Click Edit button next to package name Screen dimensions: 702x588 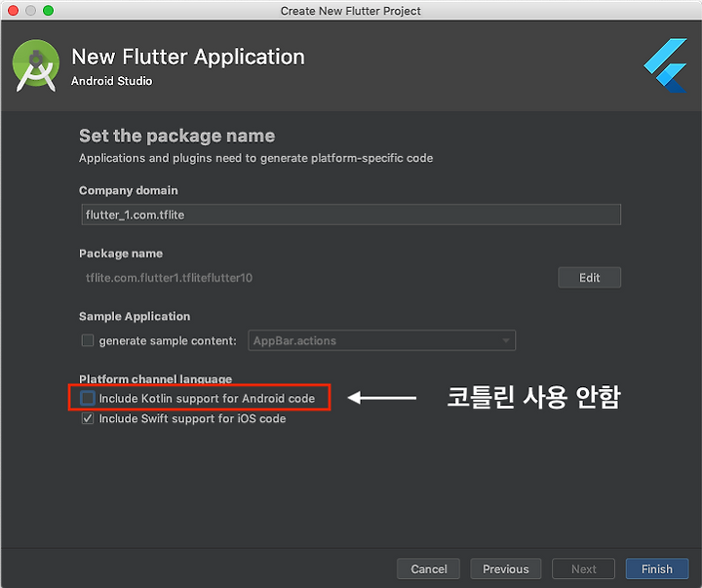[x=589, y=278]
